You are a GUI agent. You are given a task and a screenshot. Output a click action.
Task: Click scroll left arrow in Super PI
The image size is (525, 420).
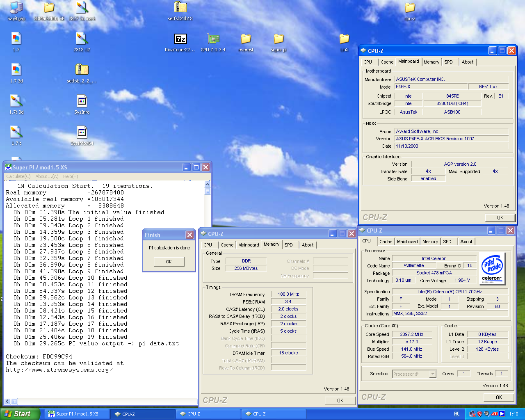coord(7,402)
